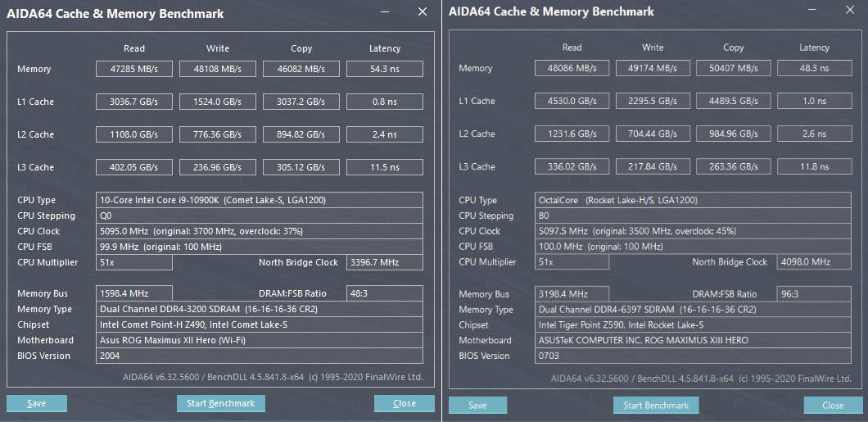Click the 305.12 GB/s L3 copy value
868x422 pixels.
point(301,167)
